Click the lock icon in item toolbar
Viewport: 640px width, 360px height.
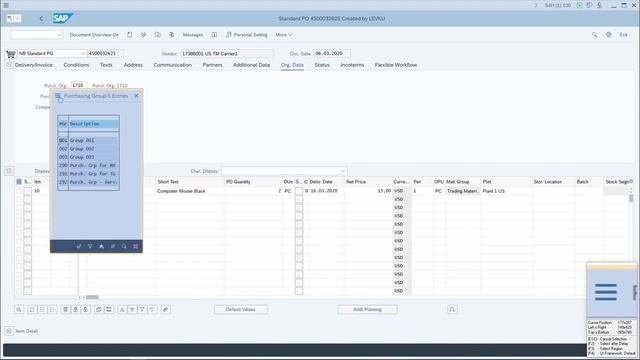click(x=76, y=309)
